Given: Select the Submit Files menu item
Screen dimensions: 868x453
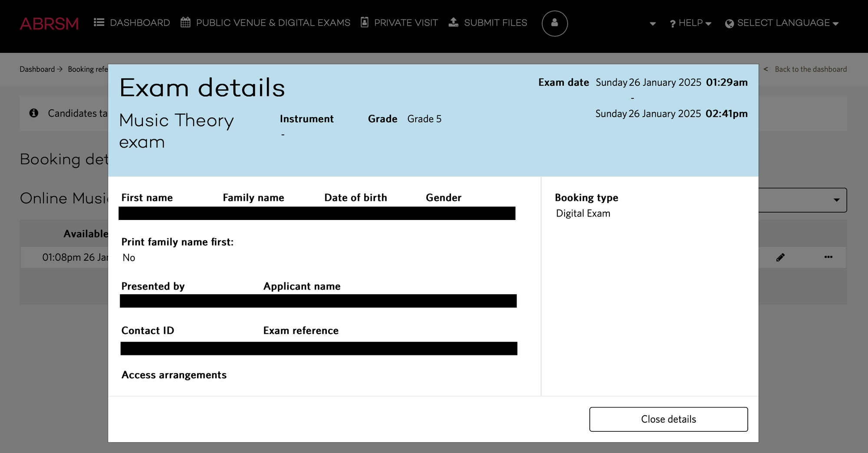Looking at the screenshot, I should click(x=495, y=23).
